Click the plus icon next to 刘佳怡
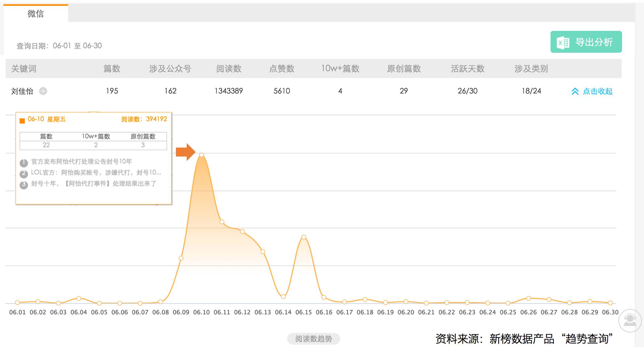The image size is (644, 351). 43,91
